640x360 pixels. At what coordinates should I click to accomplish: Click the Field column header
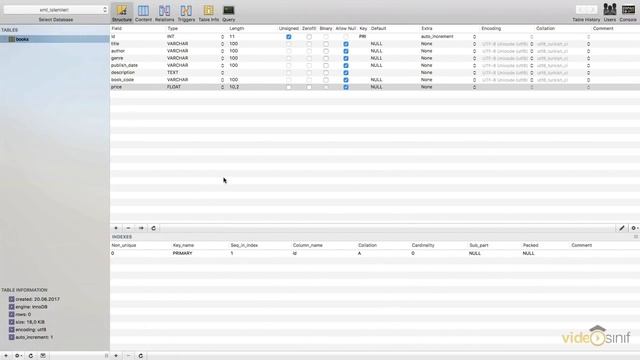[116, 29]
